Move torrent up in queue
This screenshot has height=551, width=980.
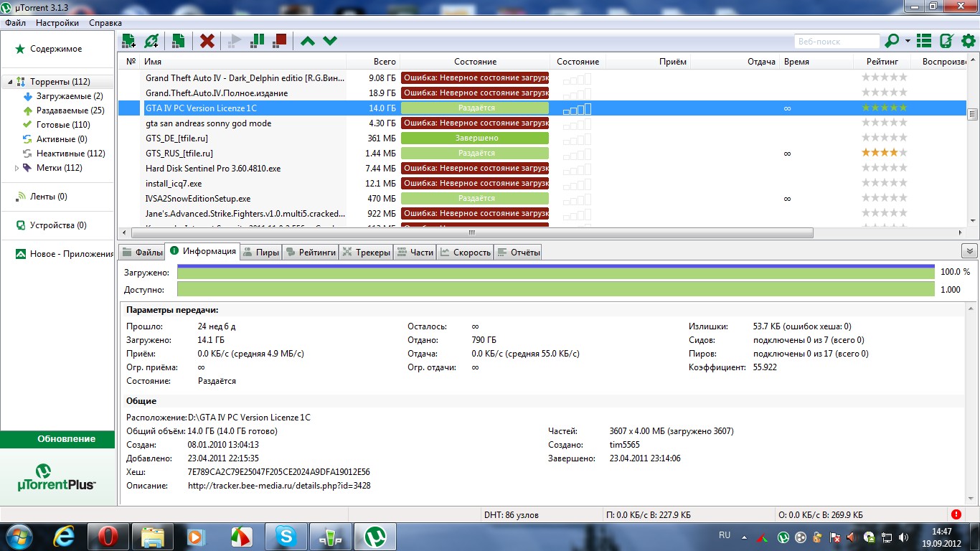[x=308, y=41]
